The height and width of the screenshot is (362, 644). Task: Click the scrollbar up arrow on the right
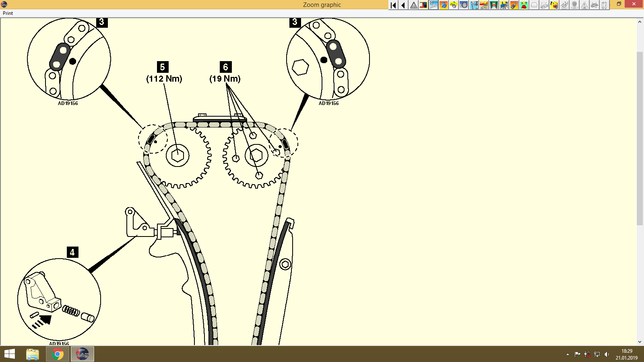[x=640, y=21]
